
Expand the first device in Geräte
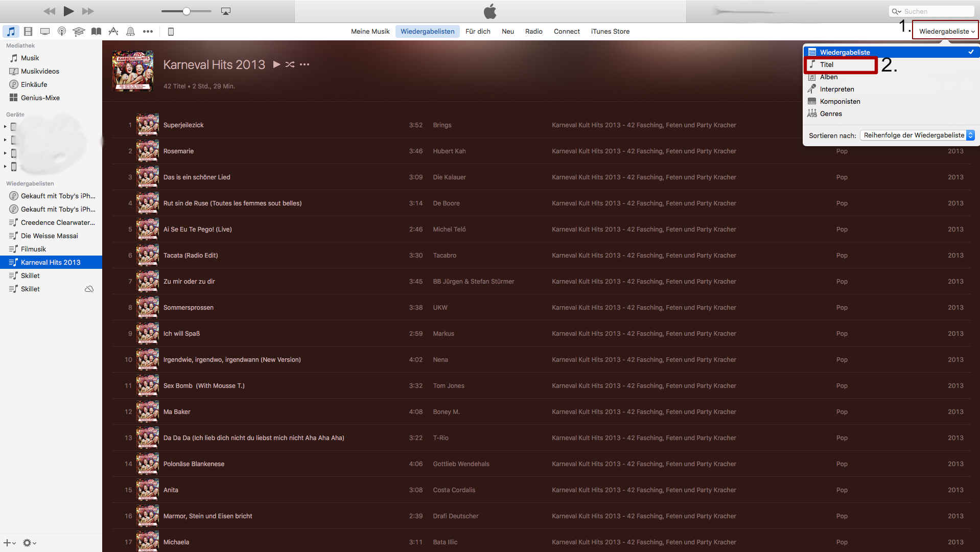5,126
